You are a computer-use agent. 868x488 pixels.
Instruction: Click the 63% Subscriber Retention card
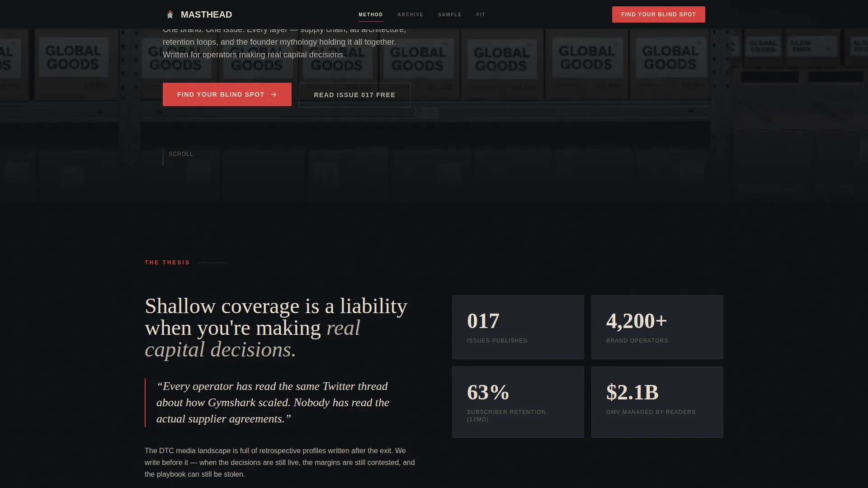518,402
